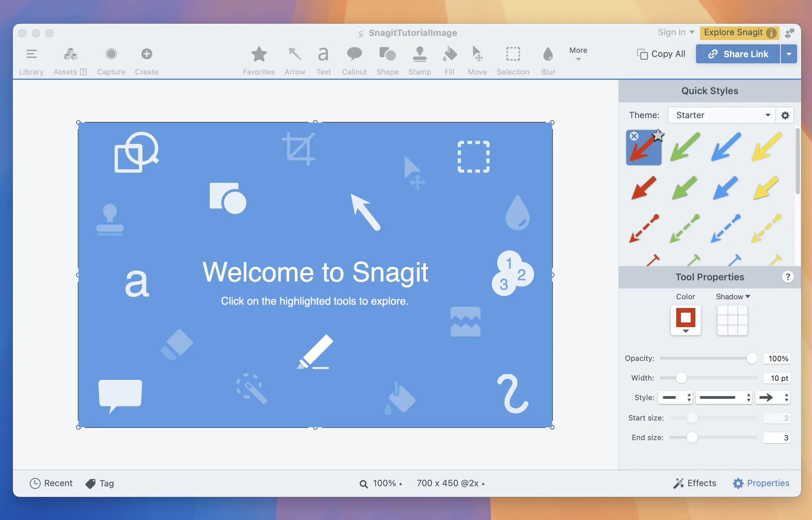The height and width of the screenshot is (520, 812).
Task: Pick the Fill bucket tool
Action: pyautogui.click(x=449, y=60)
